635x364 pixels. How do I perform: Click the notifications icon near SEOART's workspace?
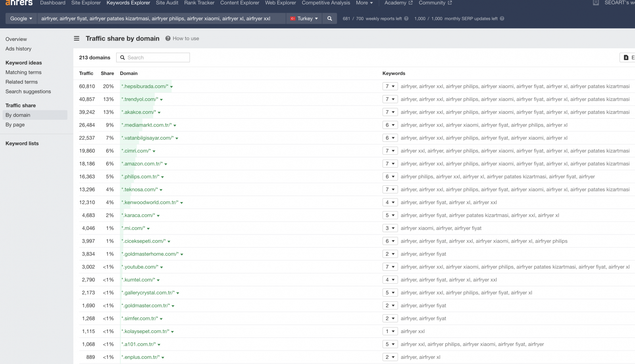(596, 3)
